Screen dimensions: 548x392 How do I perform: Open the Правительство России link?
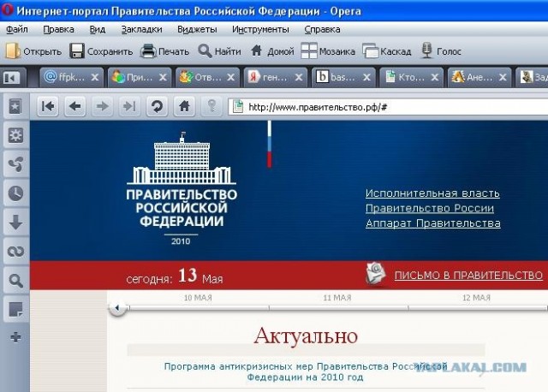pos(430,209)
